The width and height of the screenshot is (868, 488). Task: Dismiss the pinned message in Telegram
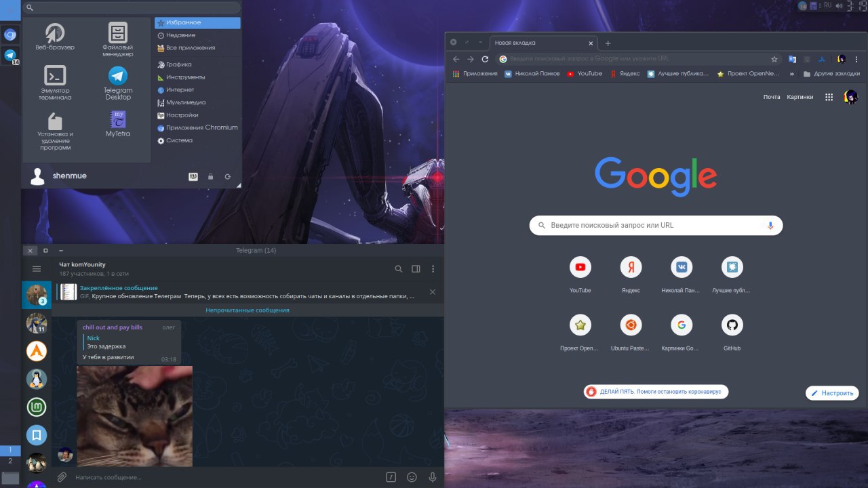tap(433, 292)
